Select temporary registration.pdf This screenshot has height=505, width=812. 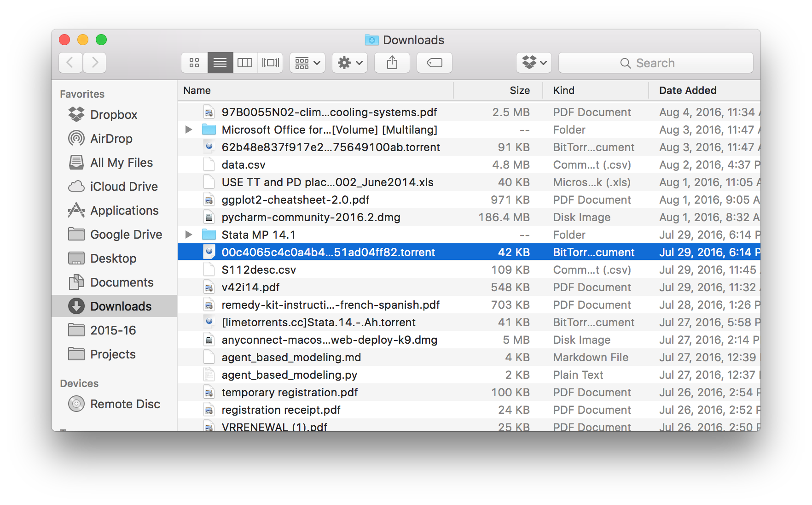469,393
